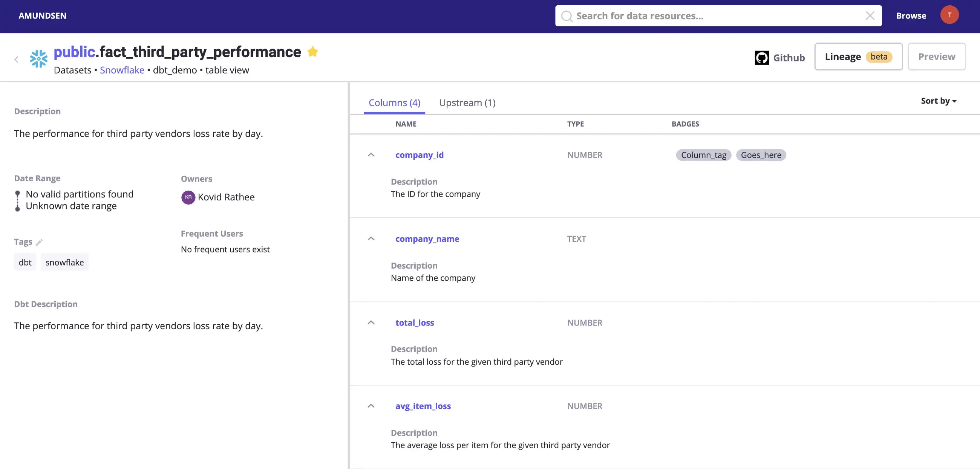The width and height of the screenshot is (980, 469).
Task: Clear the search box with X
Action: click(x=870, y=15)
